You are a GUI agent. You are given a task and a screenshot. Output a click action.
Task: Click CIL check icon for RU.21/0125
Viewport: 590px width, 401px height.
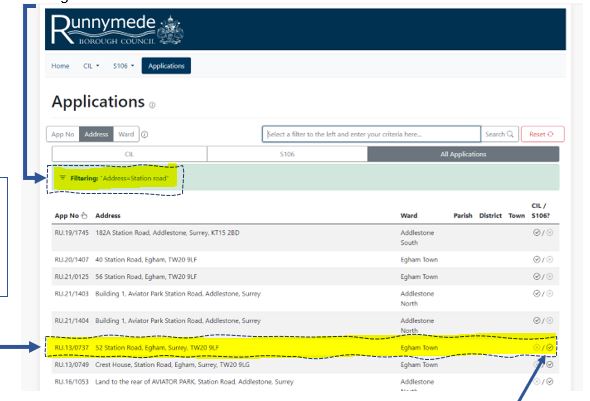pos(537,276)
